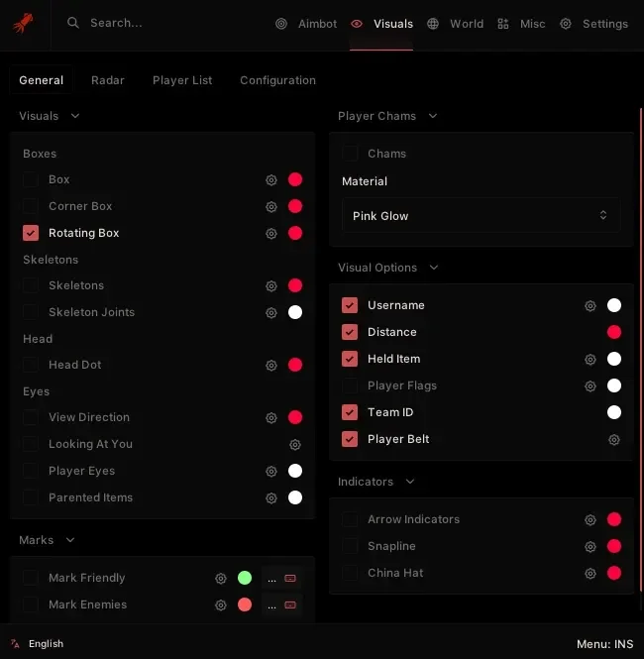This screenshot has width=644, height=659.
Task: Open settings gear for Skeletons
Action: coord(271,286)
